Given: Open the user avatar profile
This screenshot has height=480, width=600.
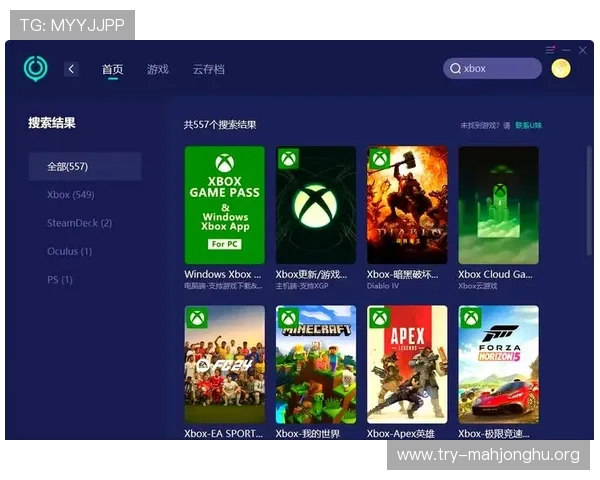Looking at the screenshot, I should pyautogui.click(x=561, y=69).
